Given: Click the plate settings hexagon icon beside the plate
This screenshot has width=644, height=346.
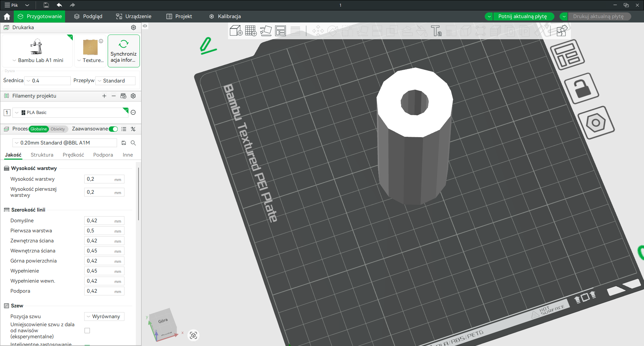Looking at the screenshot, I should (596, 123).
